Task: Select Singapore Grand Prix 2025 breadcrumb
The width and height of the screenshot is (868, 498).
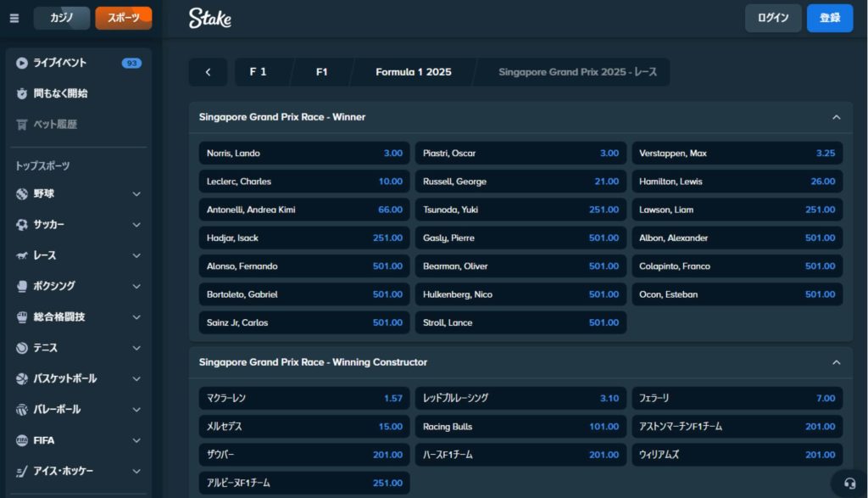Action: click(577, 72)
